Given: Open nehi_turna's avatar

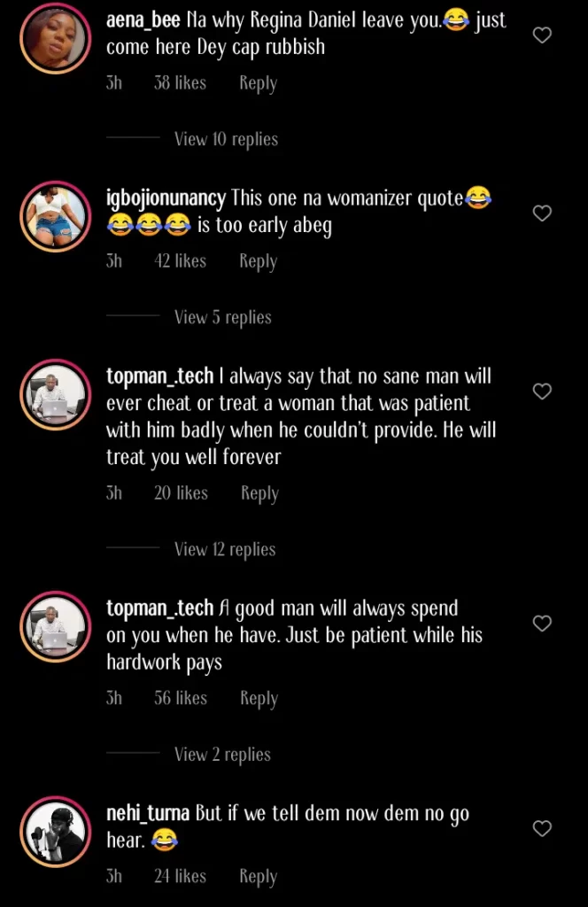Looking at the screenshot, I should tap(55, 832).
